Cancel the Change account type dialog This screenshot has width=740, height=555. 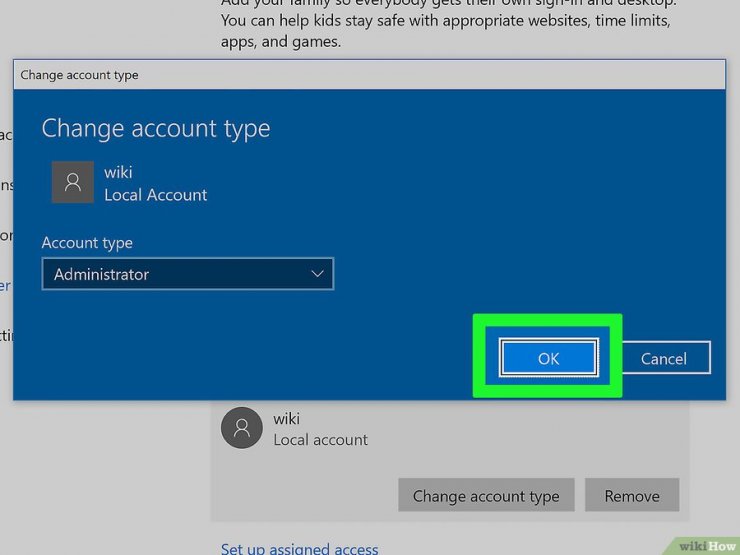pyautogui.click(x=666, y=358)
